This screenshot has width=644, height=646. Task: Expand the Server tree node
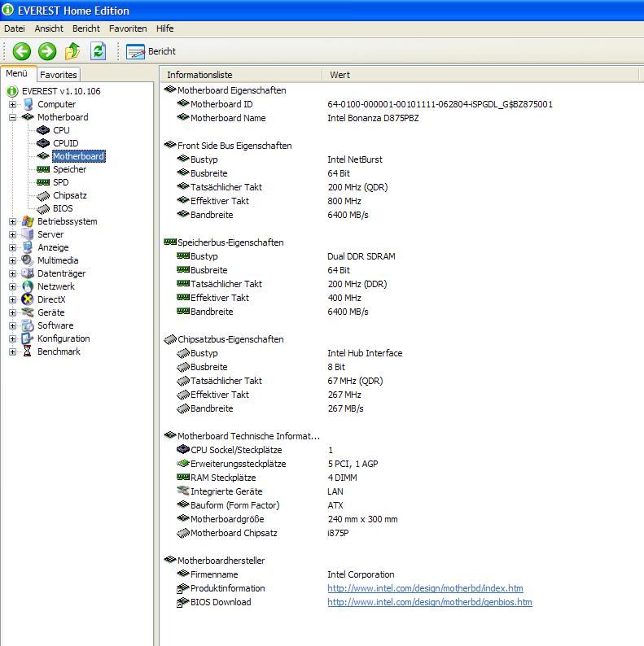[12, 235]
